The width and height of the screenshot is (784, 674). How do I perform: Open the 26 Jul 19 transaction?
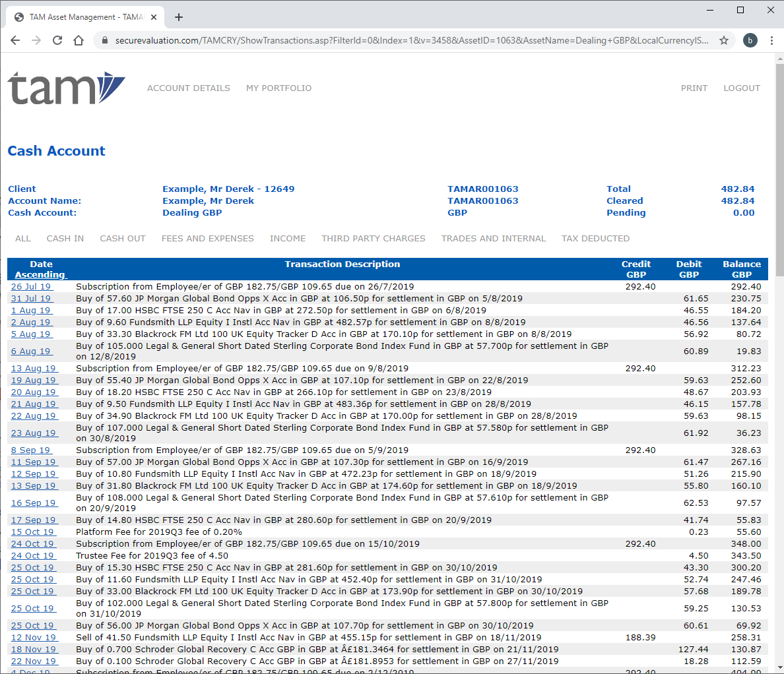coord(32,286)
